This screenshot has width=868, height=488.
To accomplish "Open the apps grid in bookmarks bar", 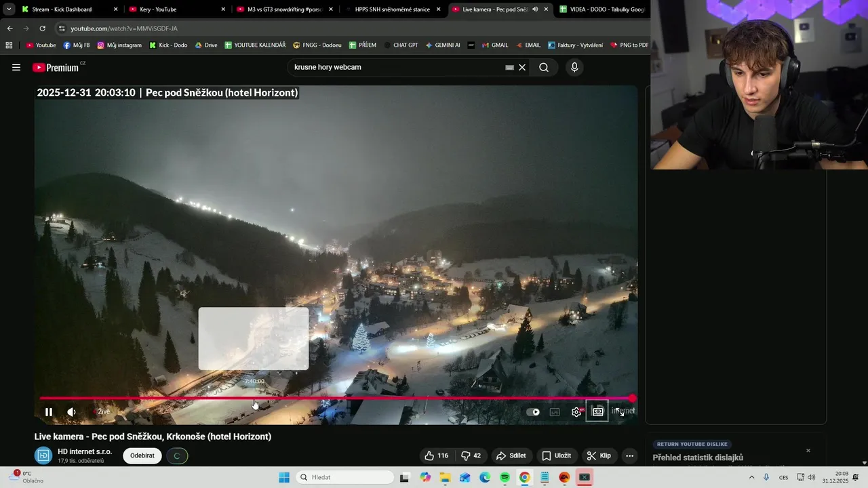I will pos(9,45).
